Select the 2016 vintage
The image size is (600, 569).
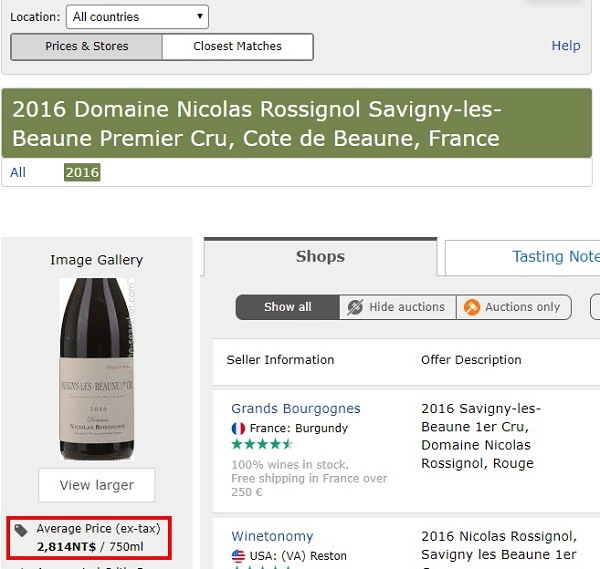pos(82,172)
